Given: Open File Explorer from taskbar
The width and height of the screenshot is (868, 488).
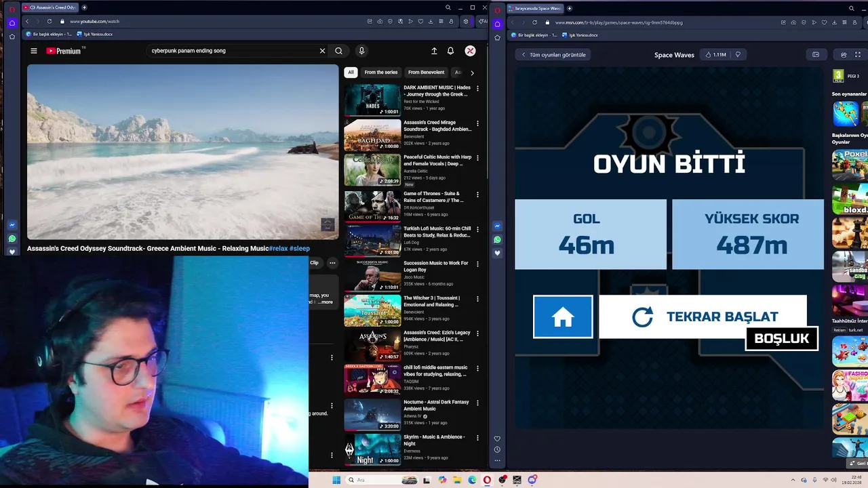Looking at the screenshot, I should pyautogui.click(x=457, y=480).
